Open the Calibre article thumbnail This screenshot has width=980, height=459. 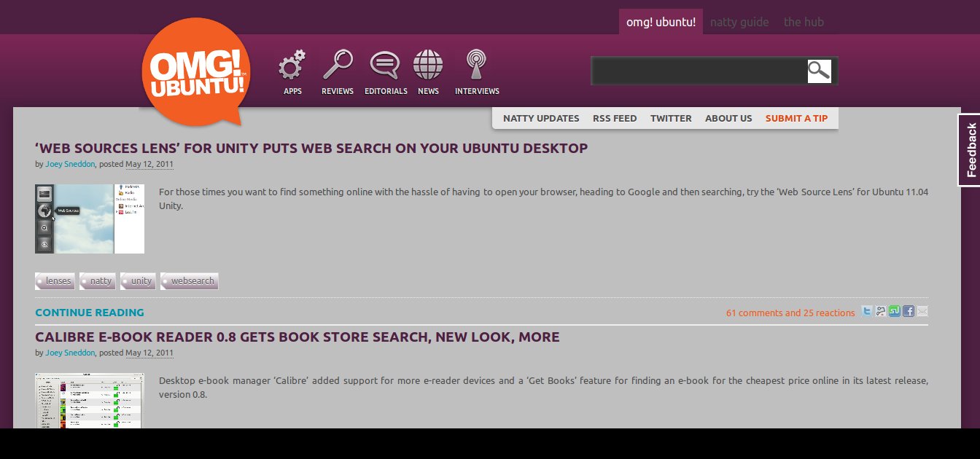click(89, 401)
